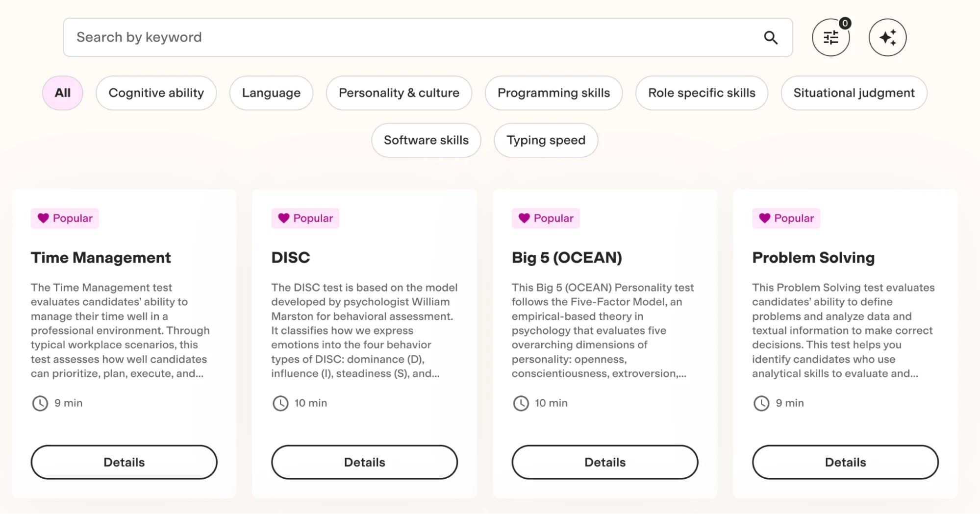The height and width of the screenshot is (514, 980).
Task: Click the 10 min duration on DISC card
Action: (x=311, y=403)
